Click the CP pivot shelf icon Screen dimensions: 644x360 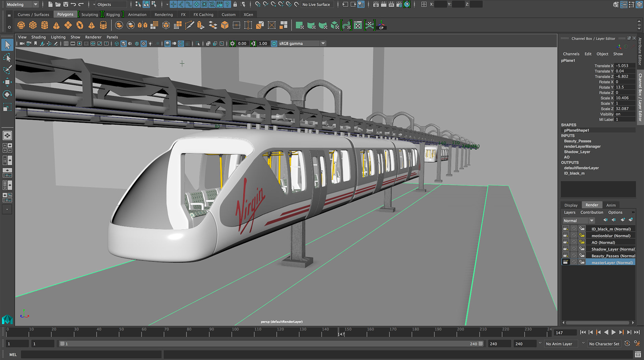[x=381, y=25]
